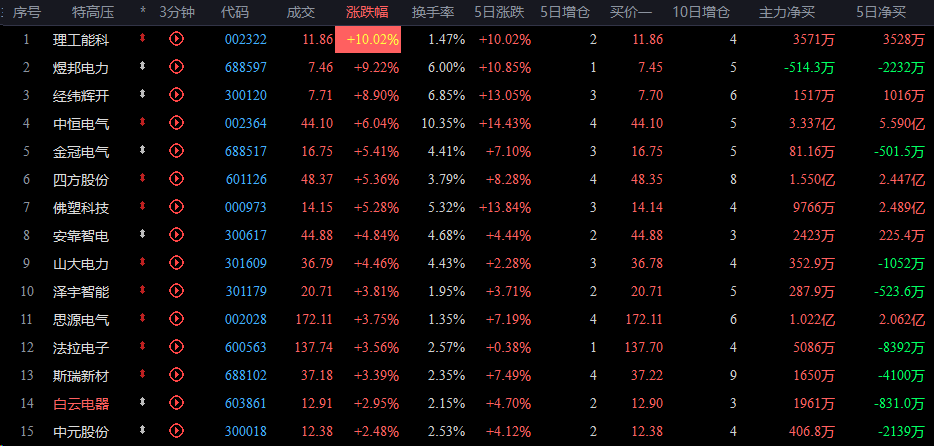Click the white marker icon beside 金冠电气
The image size is (934, 446).
pyautogui.click(x=142, y=150)
